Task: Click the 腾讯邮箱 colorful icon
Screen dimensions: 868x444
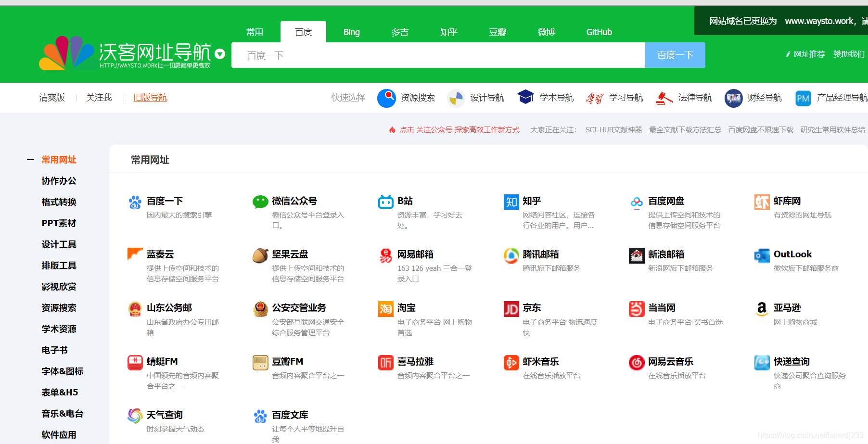Action: tap(511, 255)
